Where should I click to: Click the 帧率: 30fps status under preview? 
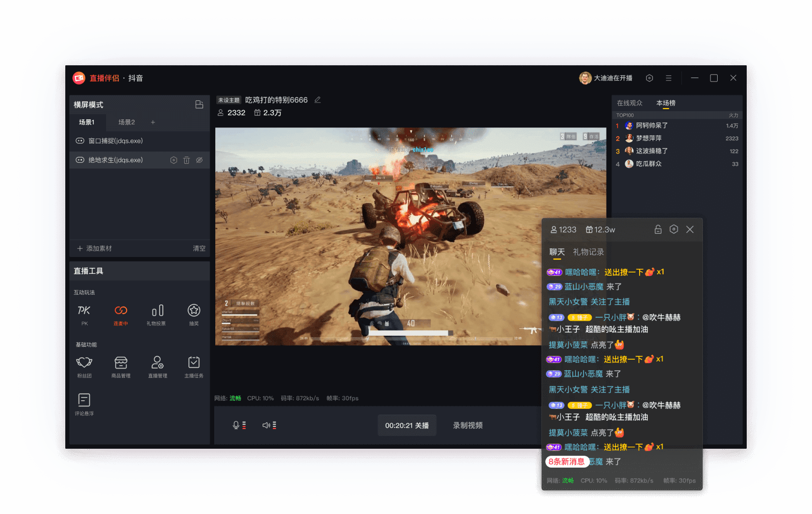click(x=343, y=398)
